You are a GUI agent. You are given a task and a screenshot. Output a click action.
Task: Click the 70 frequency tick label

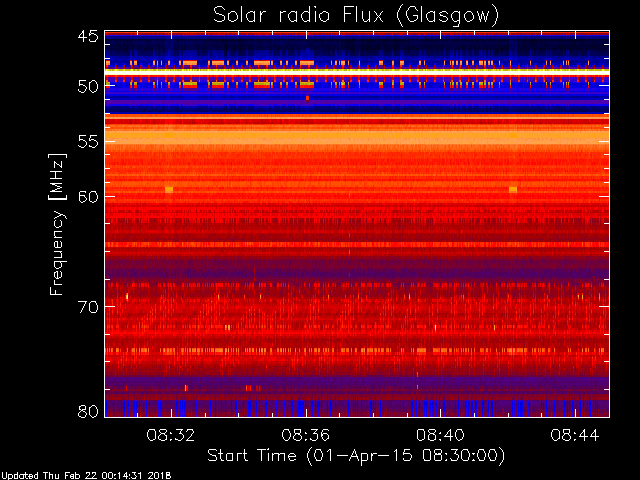tap(88, 307)
